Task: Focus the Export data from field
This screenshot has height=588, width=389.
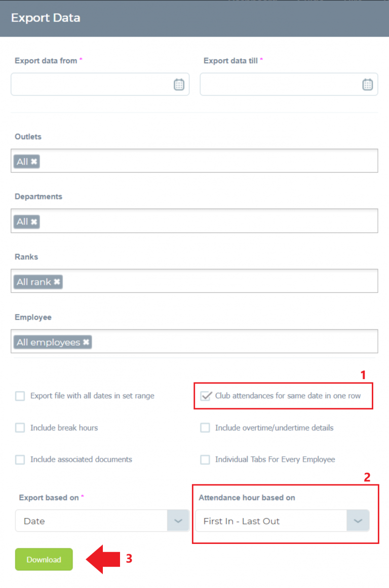Action: click(100, 85)
